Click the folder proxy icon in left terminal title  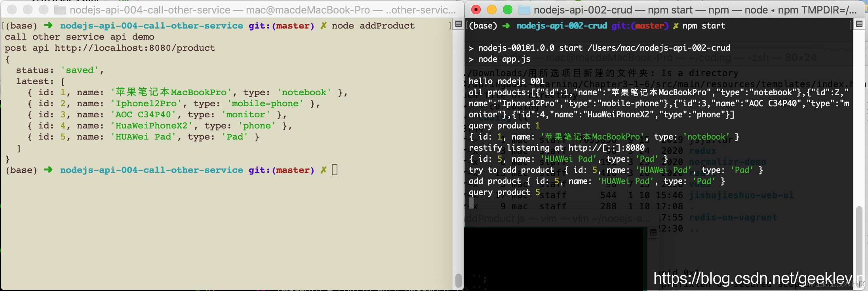point(60,10)
